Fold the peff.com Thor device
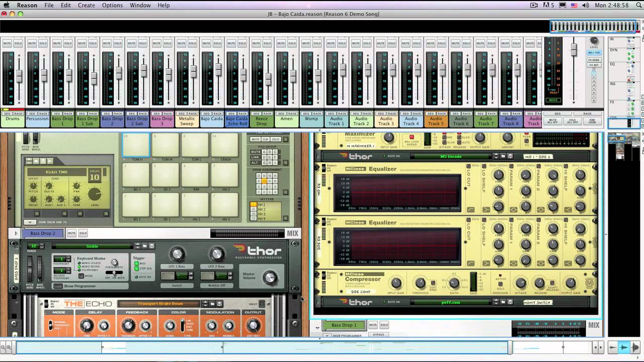Image resolution: width=644 pixels, height=362 pixels. point(317,302)
